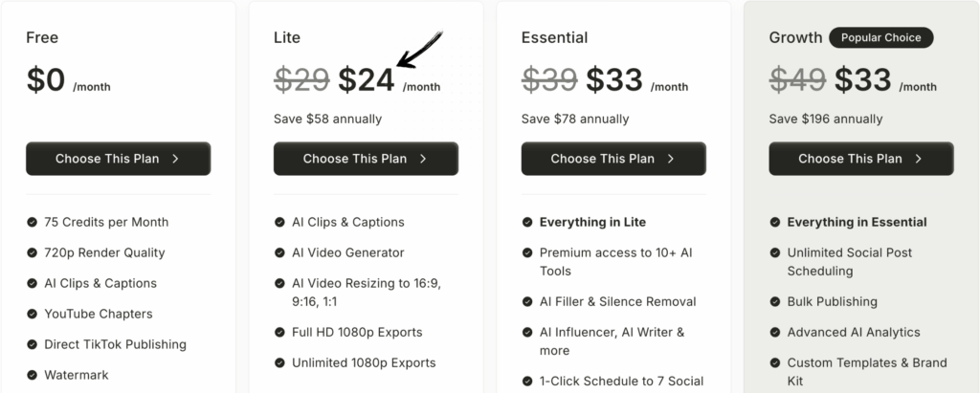Click the chevron arrow on Free plan button
The height and width of the screenshot is (393, 980).
tap(176, 159)
